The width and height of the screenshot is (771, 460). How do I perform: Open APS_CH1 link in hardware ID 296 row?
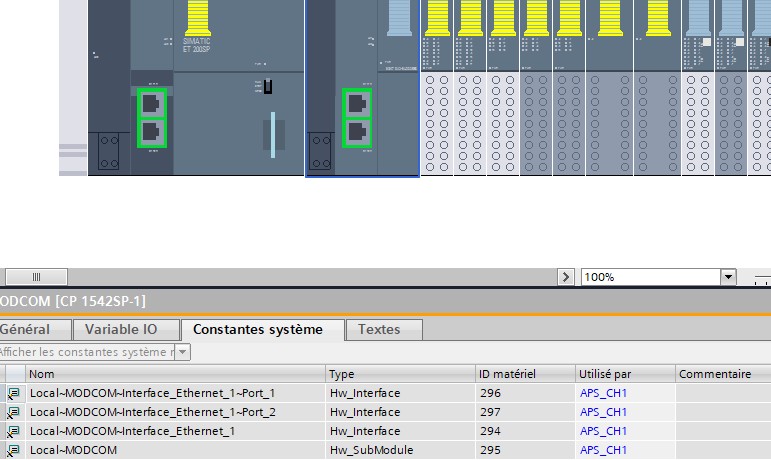coord(603,393)
